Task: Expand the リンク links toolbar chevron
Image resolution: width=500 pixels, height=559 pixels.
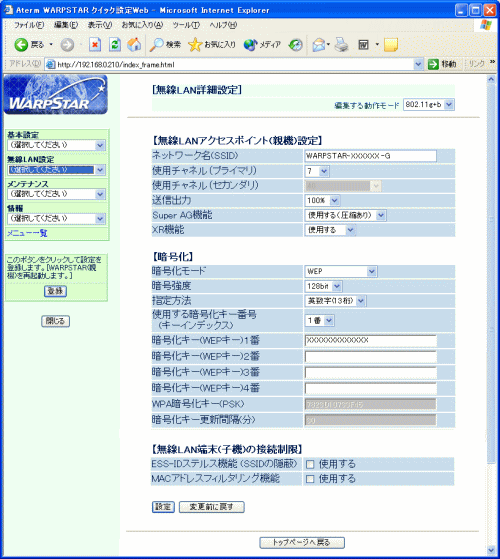Action: (x=493, y=62)
